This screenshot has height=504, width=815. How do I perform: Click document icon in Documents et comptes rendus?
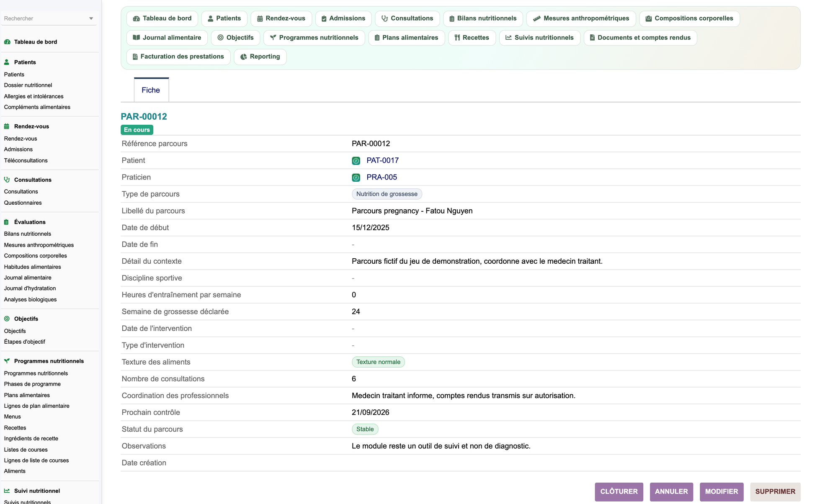(x=592, y=38)
